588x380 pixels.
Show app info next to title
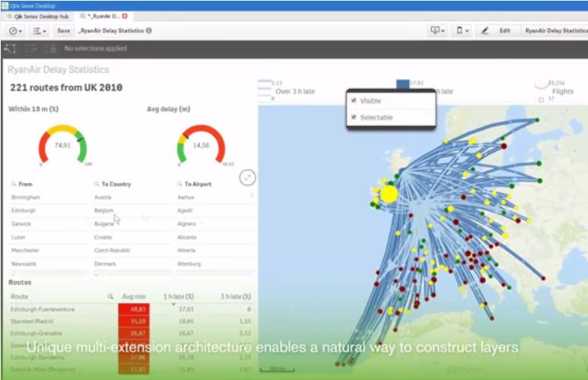pos(148,30)
